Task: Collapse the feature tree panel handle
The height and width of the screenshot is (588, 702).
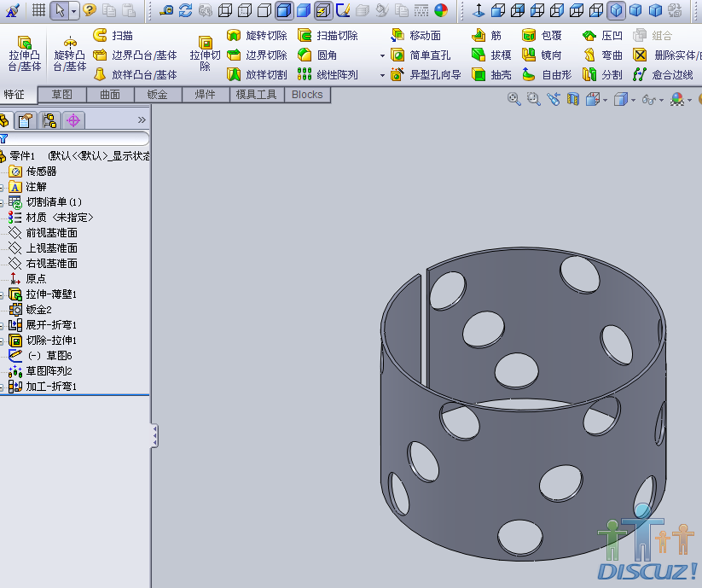Action: pos(154,435)
